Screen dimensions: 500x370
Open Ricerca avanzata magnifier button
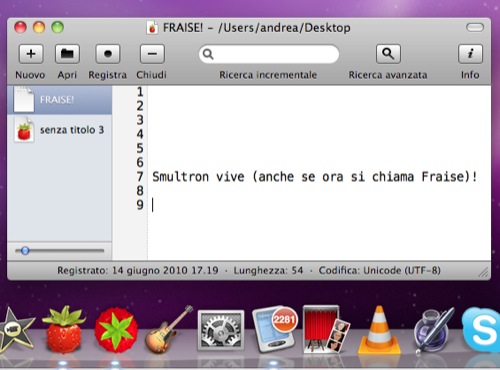tap(388, 54)
